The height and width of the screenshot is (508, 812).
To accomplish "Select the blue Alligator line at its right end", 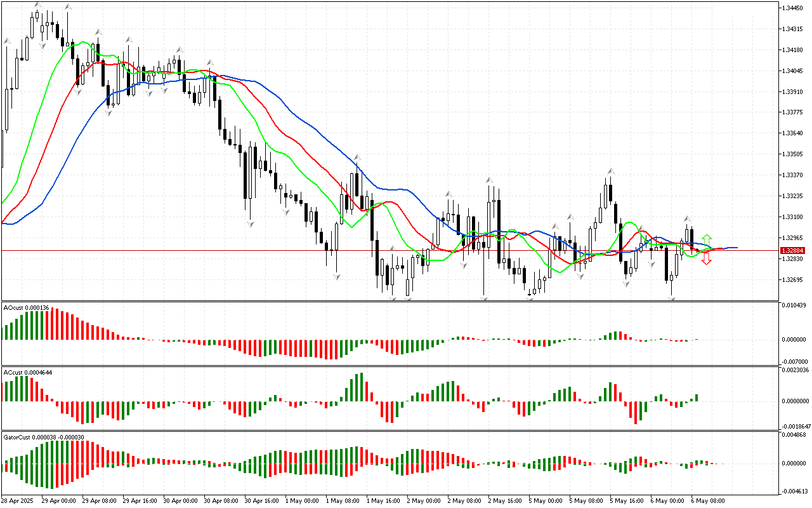I will pyautogui.click(x=735, y=248).
